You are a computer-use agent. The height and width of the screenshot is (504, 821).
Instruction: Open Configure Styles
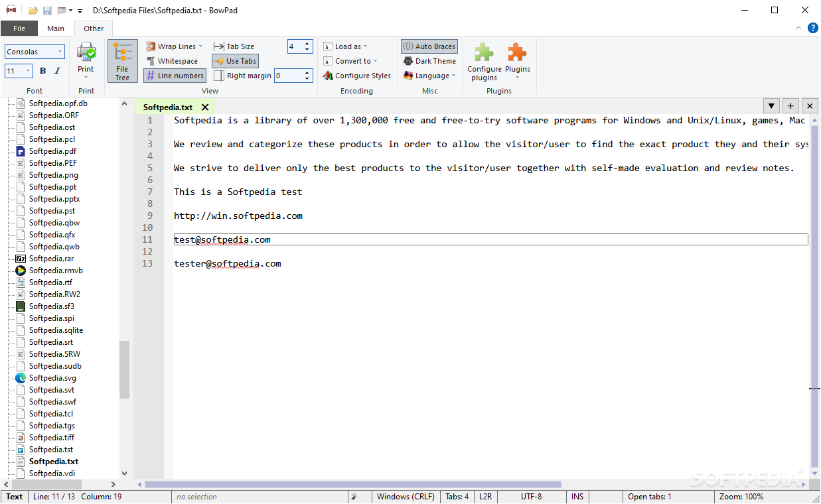[357, 76]
